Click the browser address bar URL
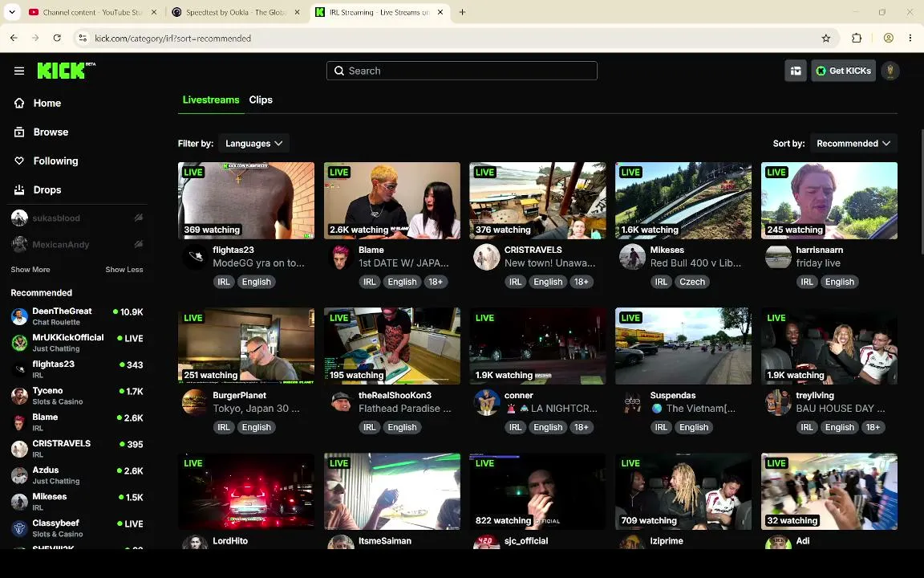Image resolution: width=924 pixels, height=578 pixels. click(172, 39)
